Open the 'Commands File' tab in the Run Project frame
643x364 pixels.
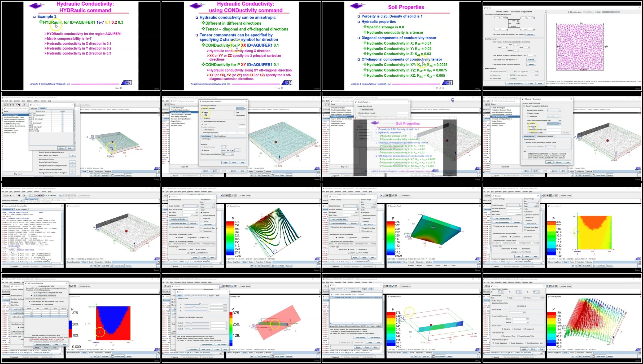[8, 209]
